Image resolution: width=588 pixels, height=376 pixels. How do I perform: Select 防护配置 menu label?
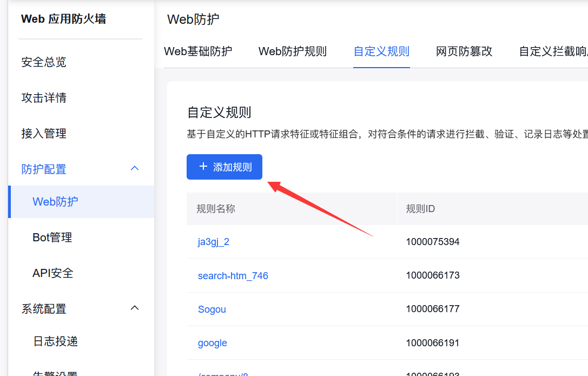pyautogui.click(x=44, y=169)
